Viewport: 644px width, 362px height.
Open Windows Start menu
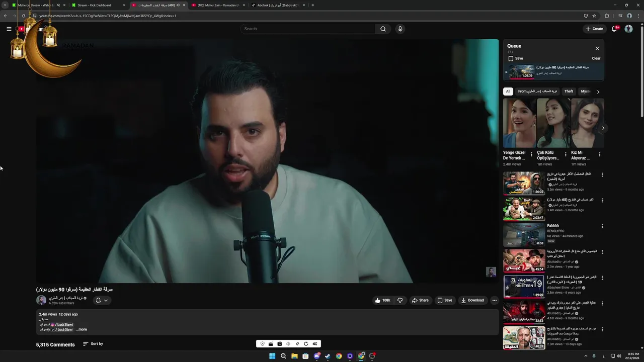click(272, 356)
